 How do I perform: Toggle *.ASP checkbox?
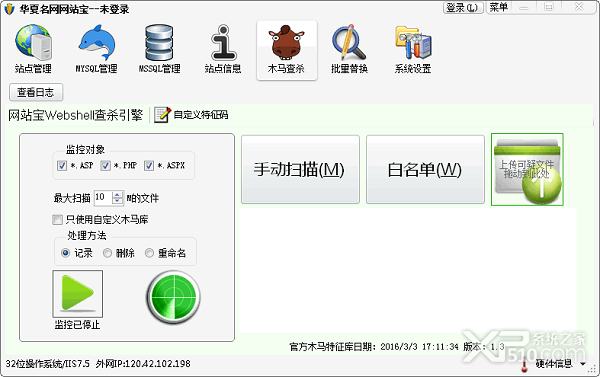click(62, 165)
